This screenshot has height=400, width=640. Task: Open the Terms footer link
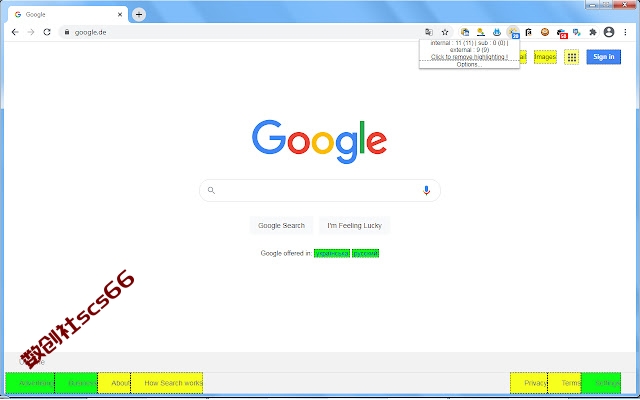[564, 383]
